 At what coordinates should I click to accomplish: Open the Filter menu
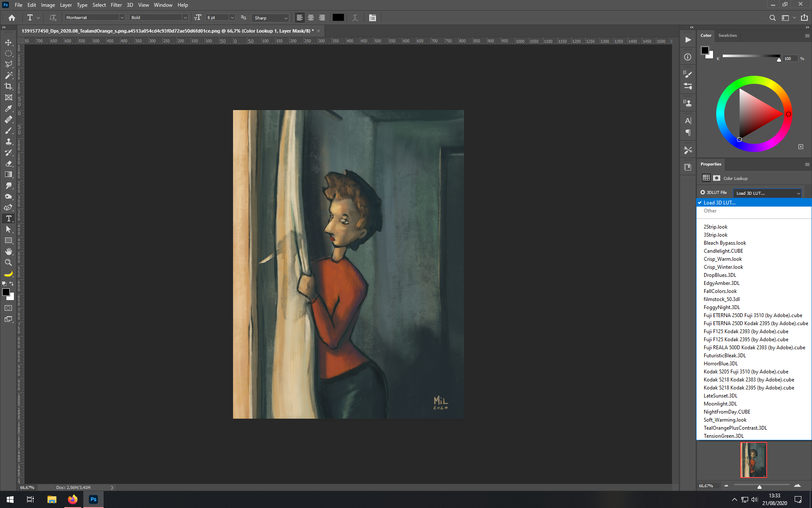click(x=116, y=5)
